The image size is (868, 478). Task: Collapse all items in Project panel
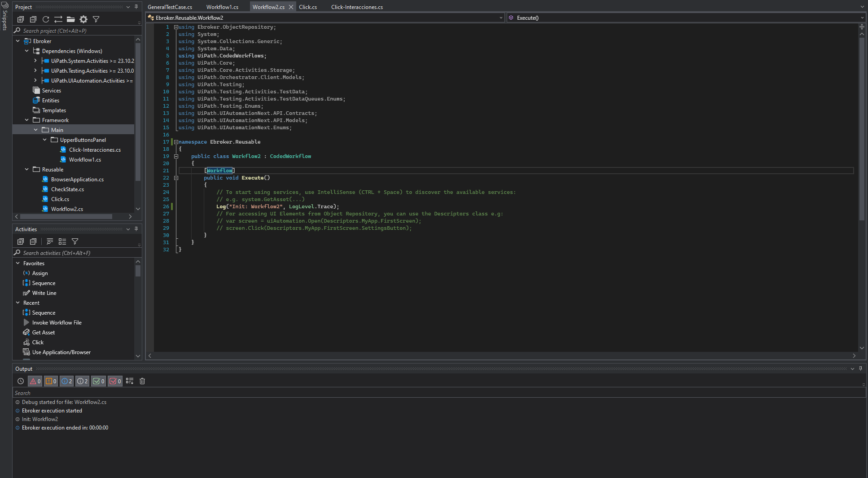[33, 19]
